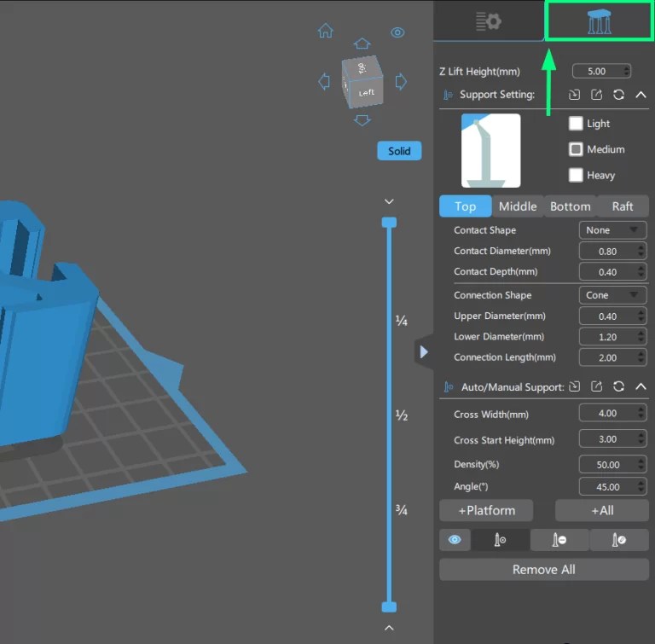Click the Support Setting section icon

point(449,95)
